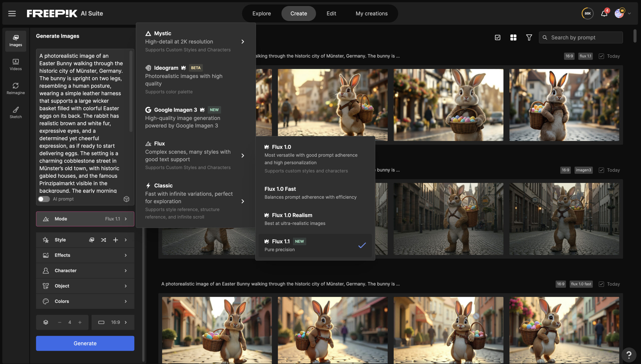Screen dimensions: 641x364
Task: Check the flux 1.1 Today row checkbox
Action: (601, 56)
